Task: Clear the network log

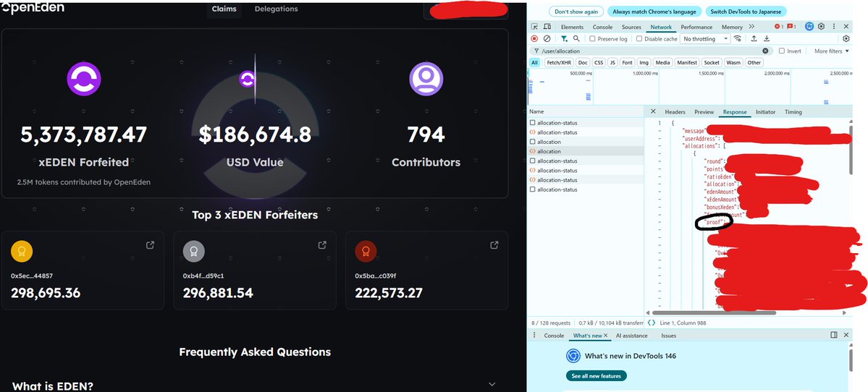Action: pyautogui.click(x=547, y=39)
